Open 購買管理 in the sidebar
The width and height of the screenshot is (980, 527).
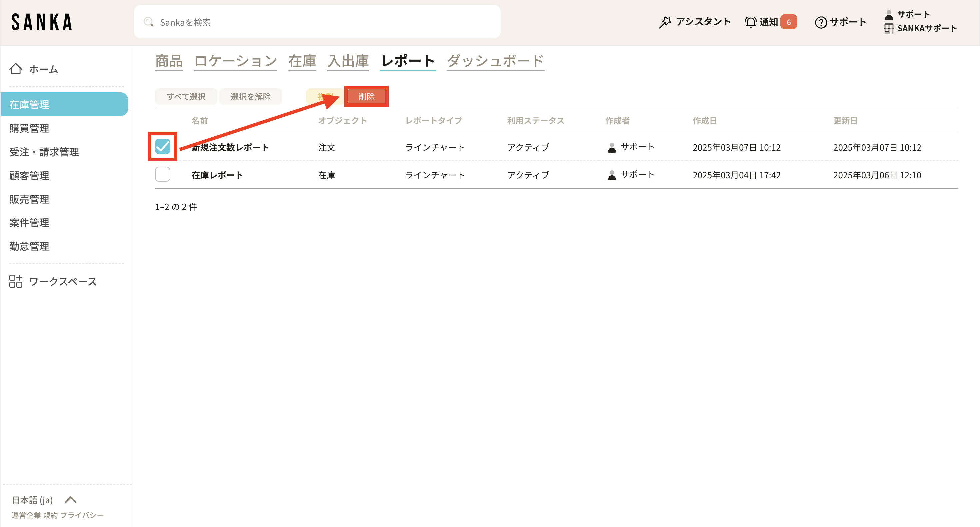[29, 128]
